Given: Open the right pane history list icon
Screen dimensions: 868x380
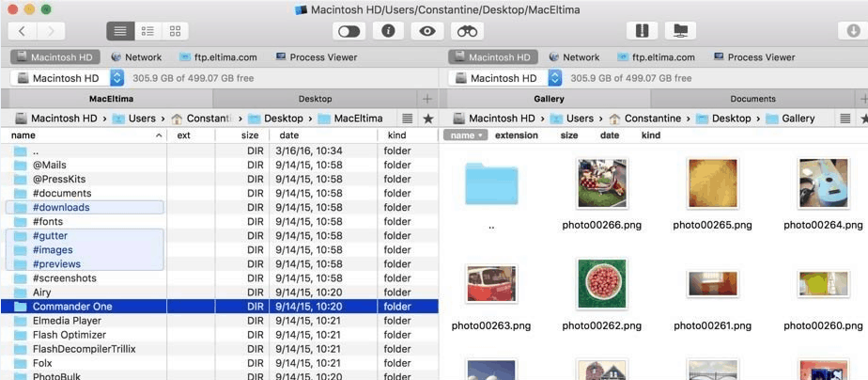Looking at the screenshot, I should coord(845,119).
